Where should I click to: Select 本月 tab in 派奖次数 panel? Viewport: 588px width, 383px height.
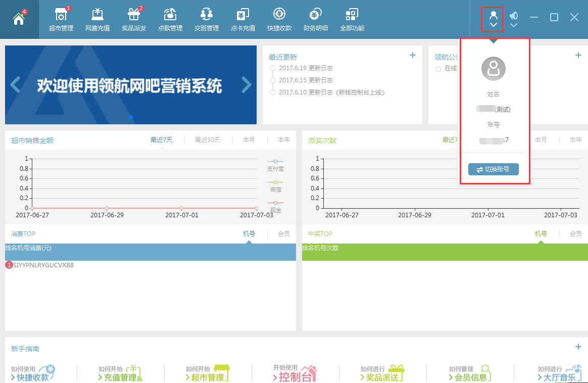(x=541, y=140)
